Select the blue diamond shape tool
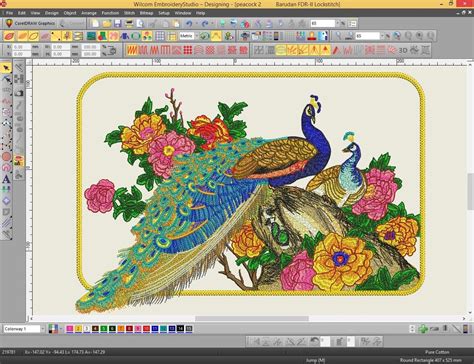This screenshot has width=474, height=364. pos(6,201)
